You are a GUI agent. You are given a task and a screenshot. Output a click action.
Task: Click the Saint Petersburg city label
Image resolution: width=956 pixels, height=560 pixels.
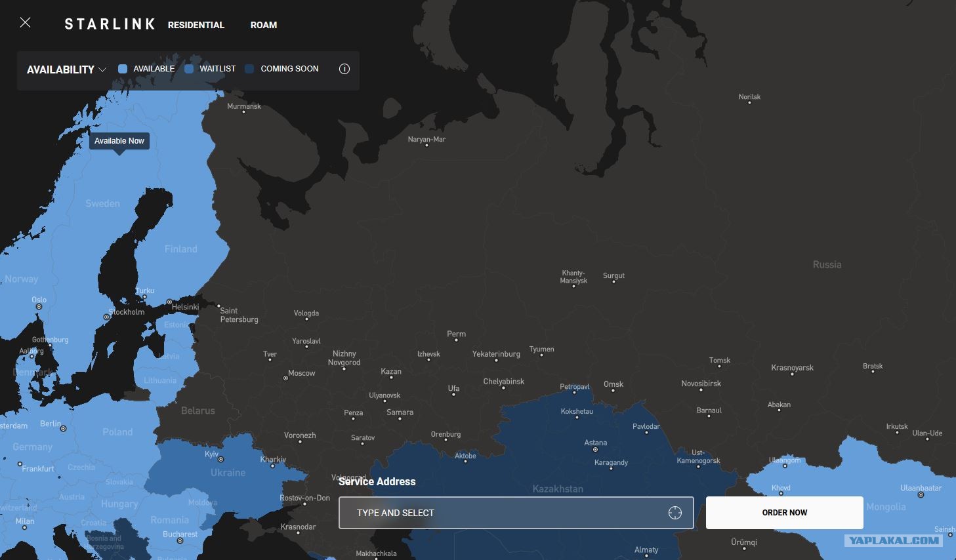tap(239, 315)
